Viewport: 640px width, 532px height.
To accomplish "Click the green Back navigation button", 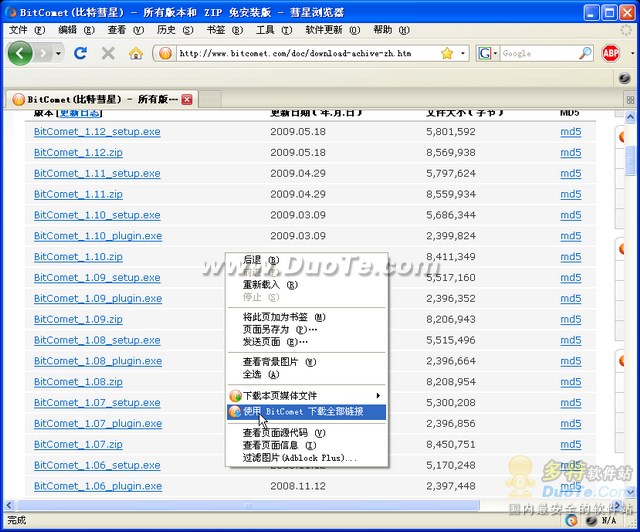I will pyautogui.click(x=21, y=53).
